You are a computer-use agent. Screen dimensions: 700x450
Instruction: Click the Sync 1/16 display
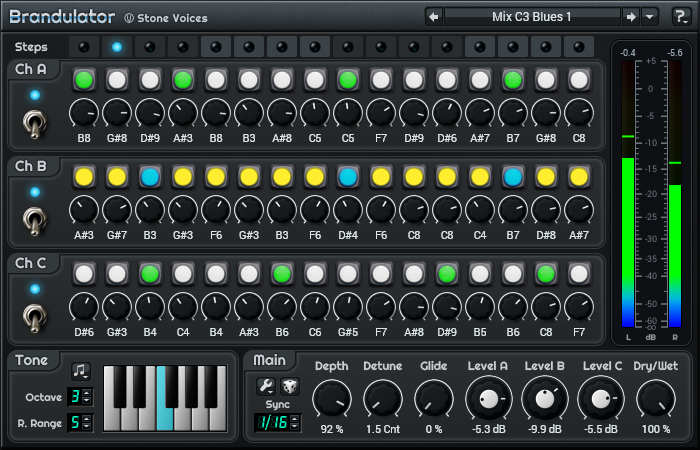(272, 423)
